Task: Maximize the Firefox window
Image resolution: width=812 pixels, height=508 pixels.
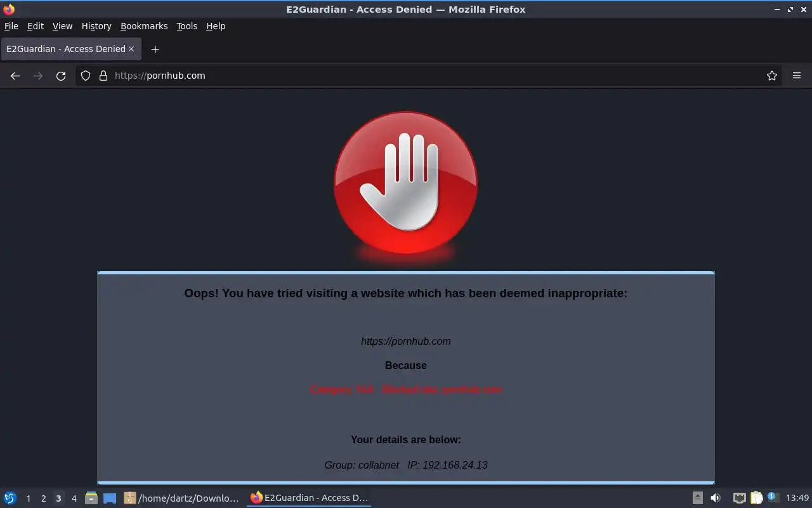Action: [x=790, y=10]
